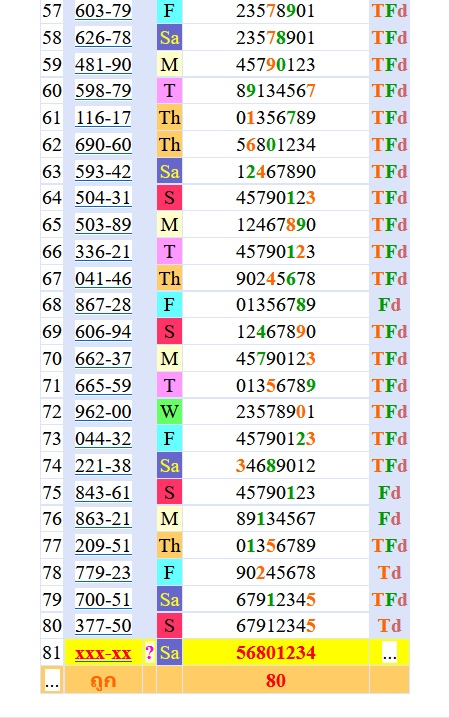Screen dimensions: 449x718
Task: Click the red S day cell in row 64
Action: tap(169, 198)
